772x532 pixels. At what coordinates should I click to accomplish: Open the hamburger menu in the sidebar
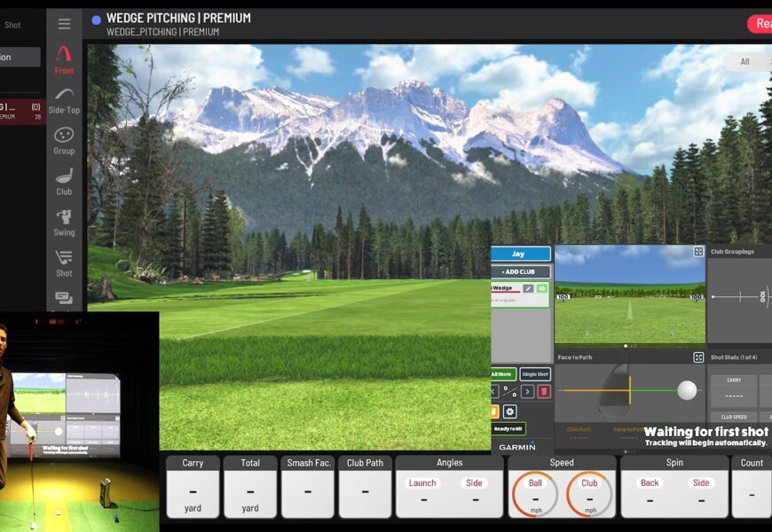click(64, 24)
